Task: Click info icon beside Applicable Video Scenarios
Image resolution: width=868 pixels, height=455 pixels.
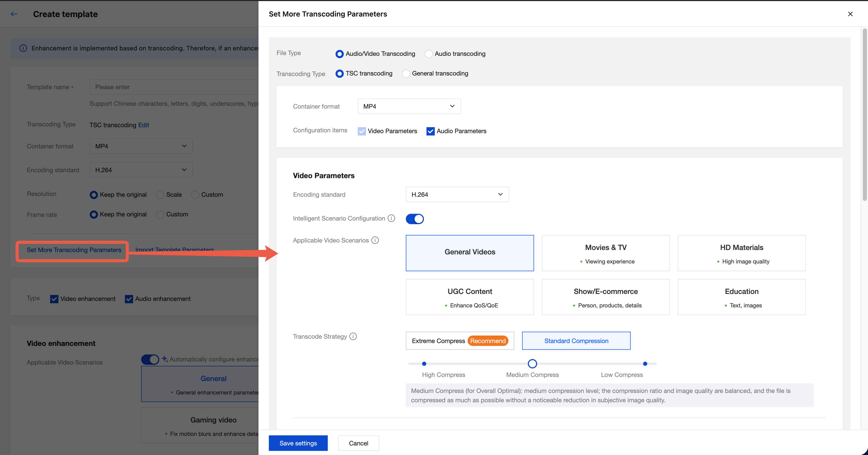Action: [x=375, y=240]
